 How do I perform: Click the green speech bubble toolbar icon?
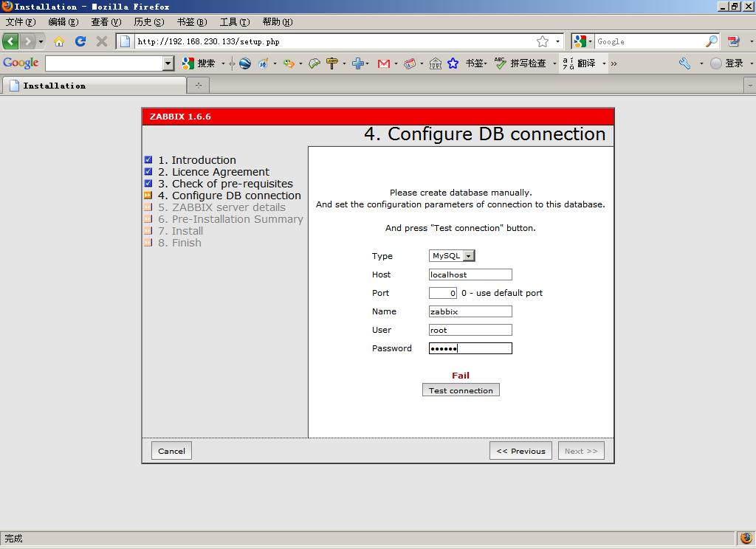tap(315, 63)
